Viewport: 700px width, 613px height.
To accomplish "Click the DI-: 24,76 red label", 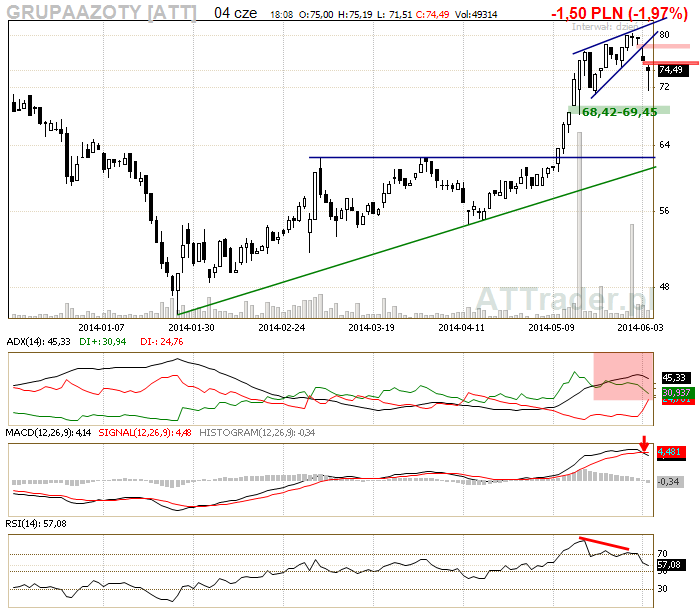I will pyautogui.click(x=162, y=342).
